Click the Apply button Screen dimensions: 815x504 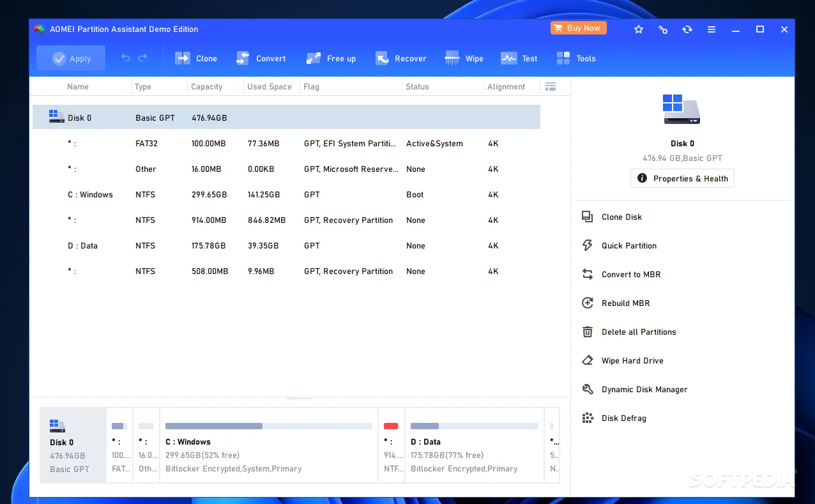71,58
